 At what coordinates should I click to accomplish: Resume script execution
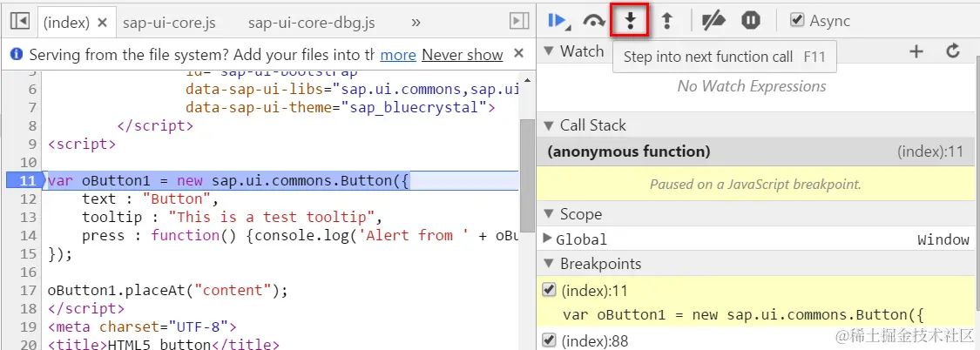(x=558, y=21)
